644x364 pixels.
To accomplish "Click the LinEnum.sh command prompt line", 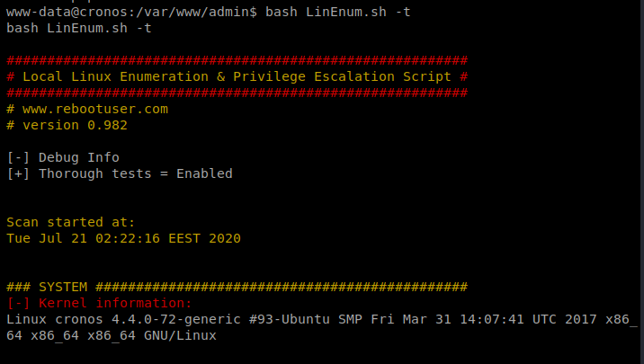I will [209, 13].
